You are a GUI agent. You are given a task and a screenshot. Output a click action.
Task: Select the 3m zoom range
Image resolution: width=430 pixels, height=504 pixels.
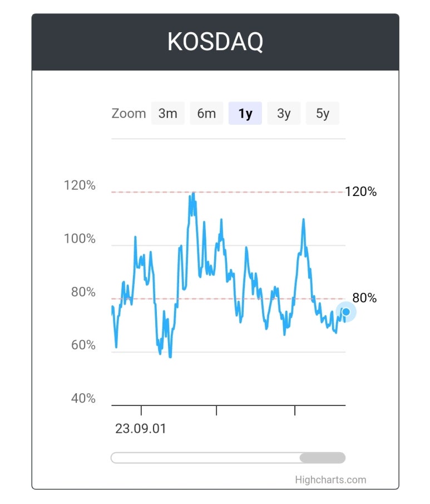[167, 113]
